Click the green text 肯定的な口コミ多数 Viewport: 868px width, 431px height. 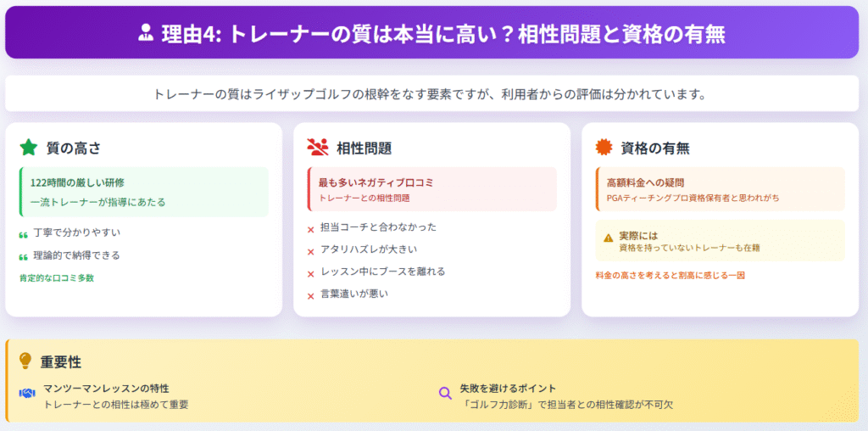[57, 278]
